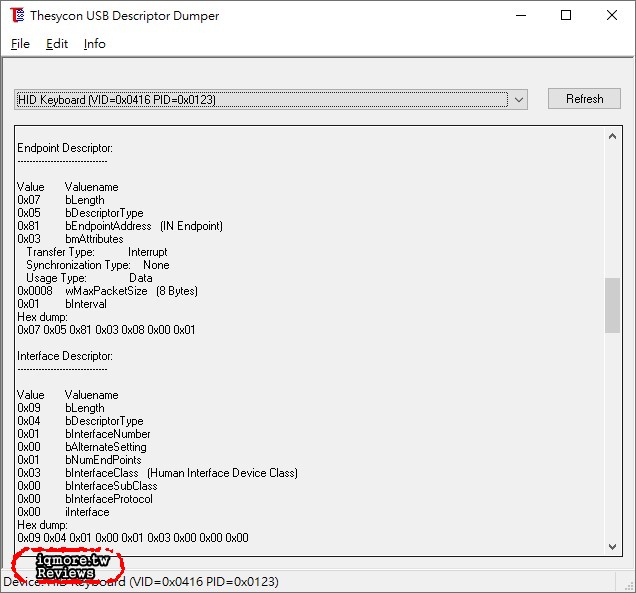Viewport: 636px width, 593px height.
Task: Click 'bInterfaceClass (Human Interface Device Class)' line
Action: [158, 473]
